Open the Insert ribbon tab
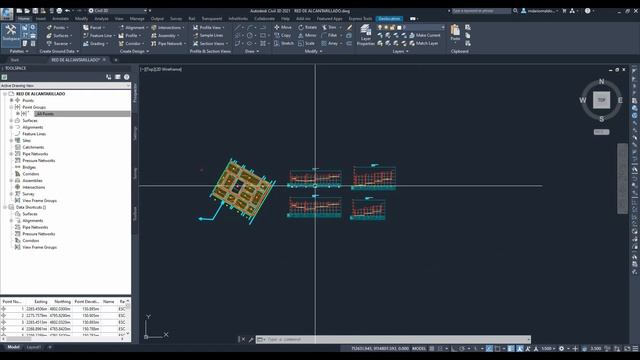 point(41,19)
